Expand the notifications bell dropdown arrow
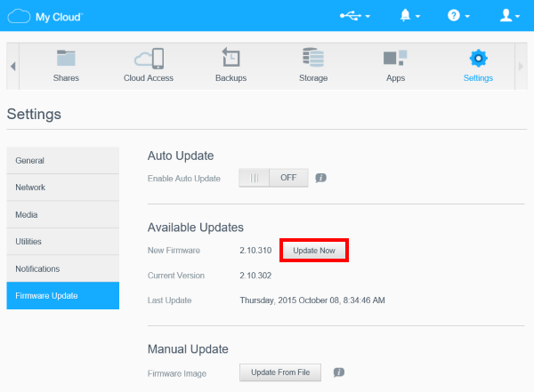This screenshot has width=534, height=392. 418,16
